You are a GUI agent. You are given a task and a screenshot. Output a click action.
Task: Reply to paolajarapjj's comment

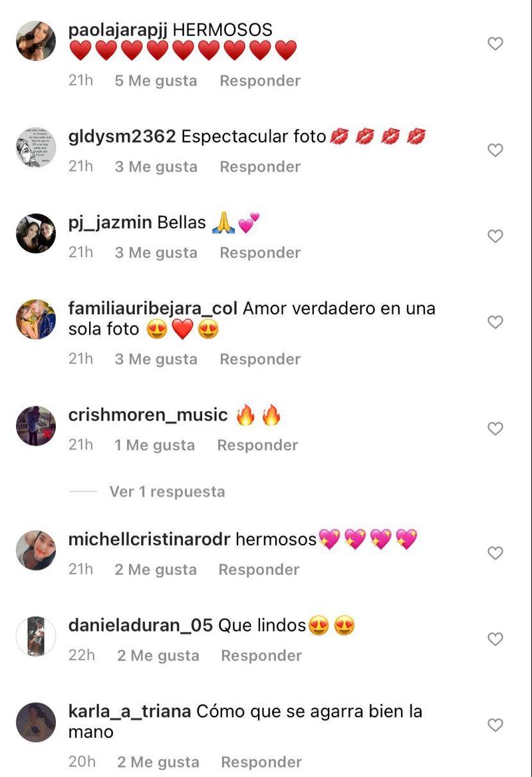[260, 80]
